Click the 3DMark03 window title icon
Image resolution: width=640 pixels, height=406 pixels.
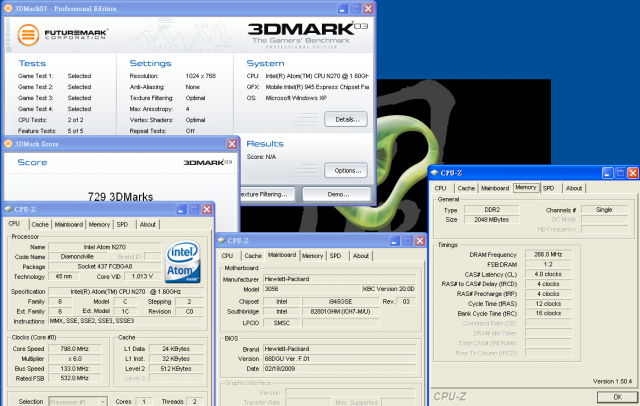click(8, 8)
